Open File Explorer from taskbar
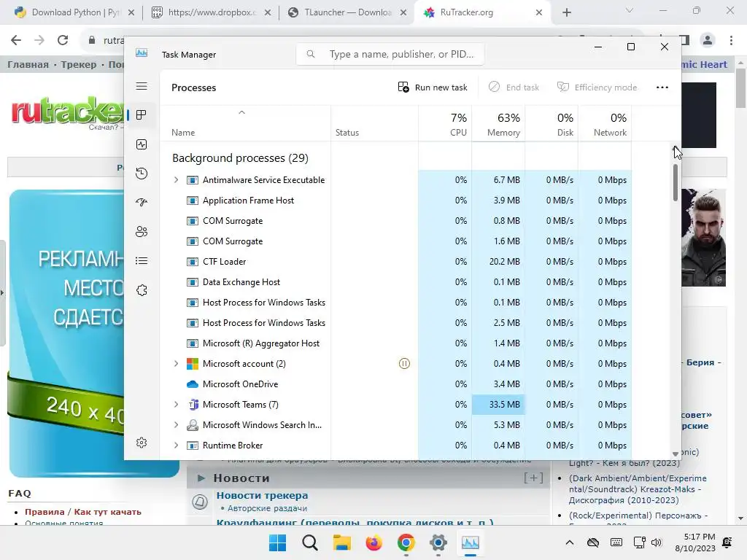Image resolution: width=747 pixels, height=560 pixels. pyautogui.click(x=341, y=542)
